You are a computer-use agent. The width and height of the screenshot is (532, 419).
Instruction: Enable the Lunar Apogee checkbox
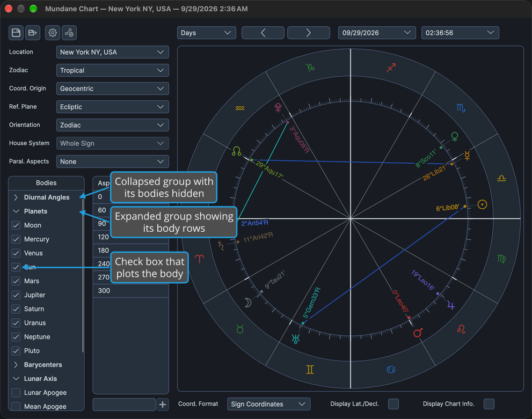tap(16, 393)
